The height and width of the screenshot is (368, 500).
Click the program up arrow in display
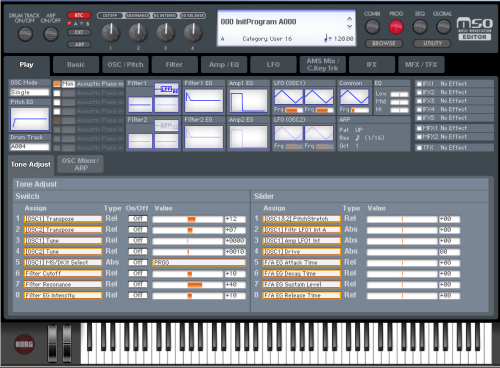349,19
